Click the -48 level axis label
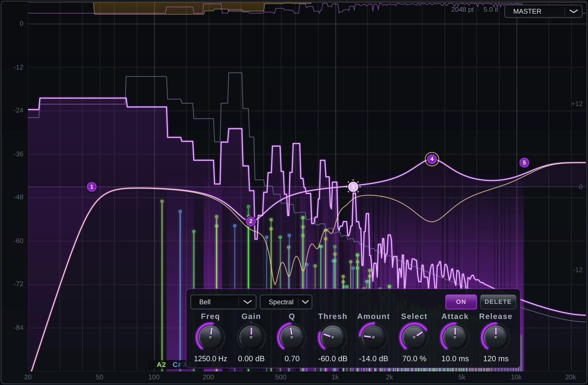The image size is (588, 385). 18,197
